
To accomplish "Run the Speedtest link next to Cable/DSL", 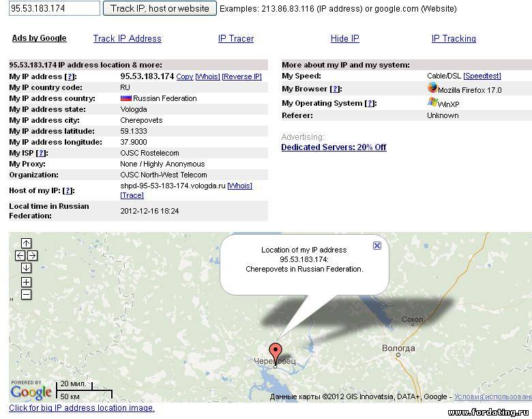I will coord(482,76).
